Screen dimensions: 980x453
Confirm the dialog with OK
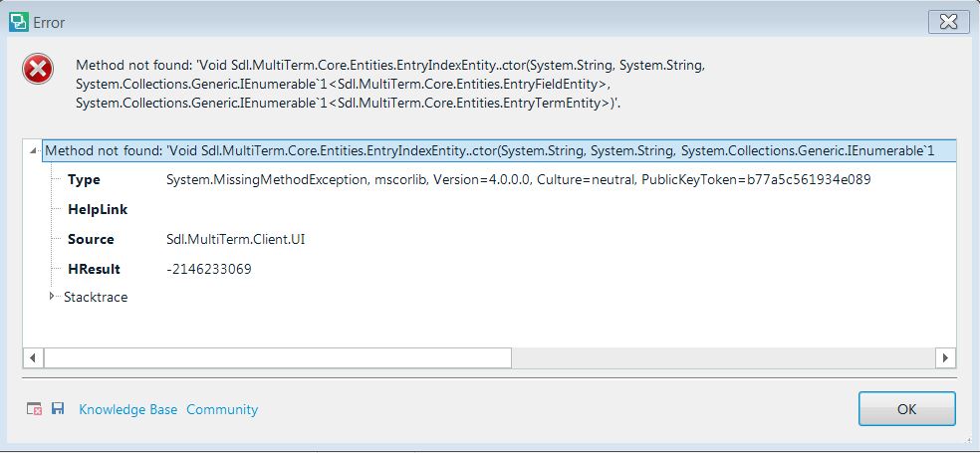[907, 409]
